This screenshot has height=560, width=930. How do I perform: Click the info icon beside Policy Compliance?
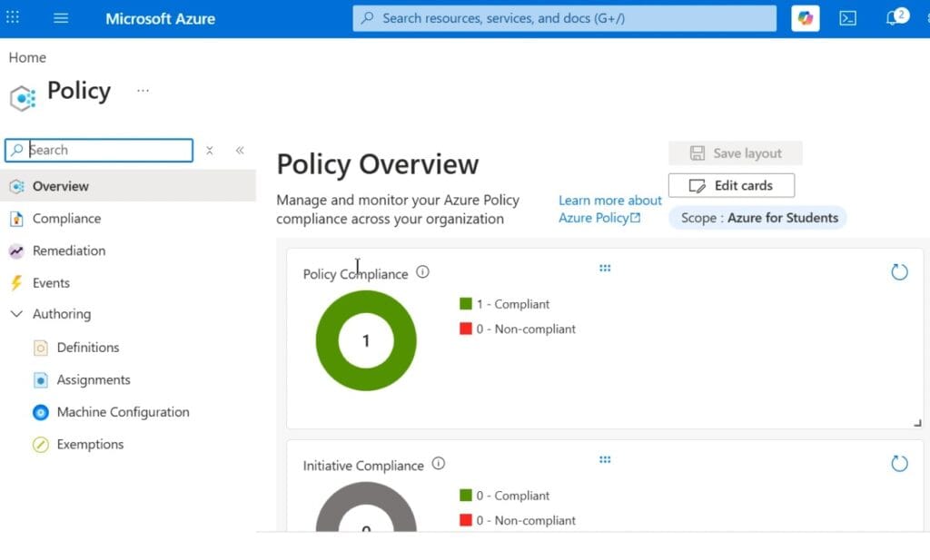pos(422,272)
